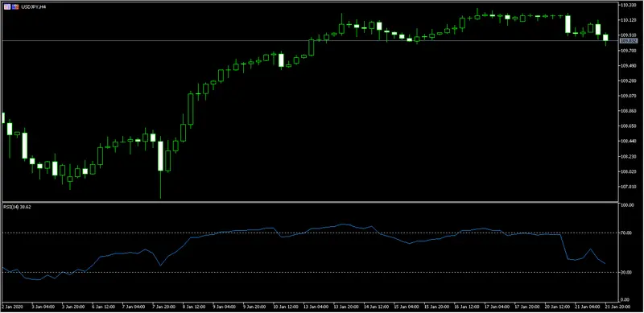Click the 110.330 price scale label

pyautogui.click(x=629, y=5)
